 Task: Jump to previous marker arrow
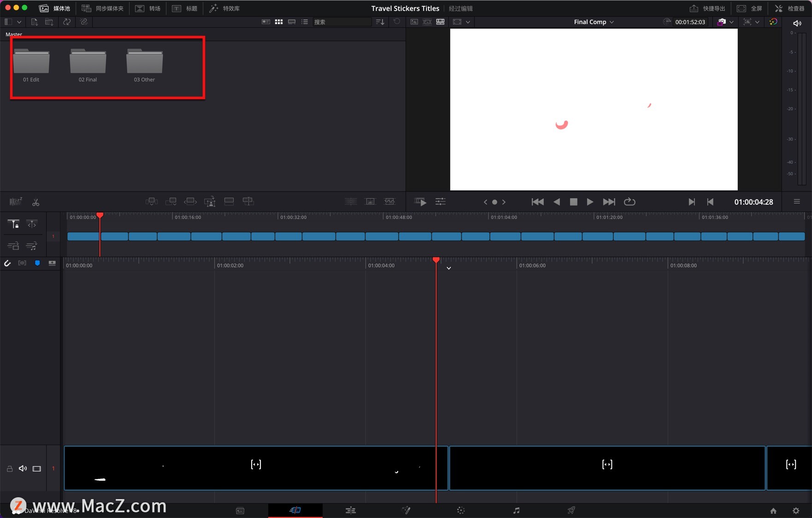pyautogui.click(x=485, y=202)
